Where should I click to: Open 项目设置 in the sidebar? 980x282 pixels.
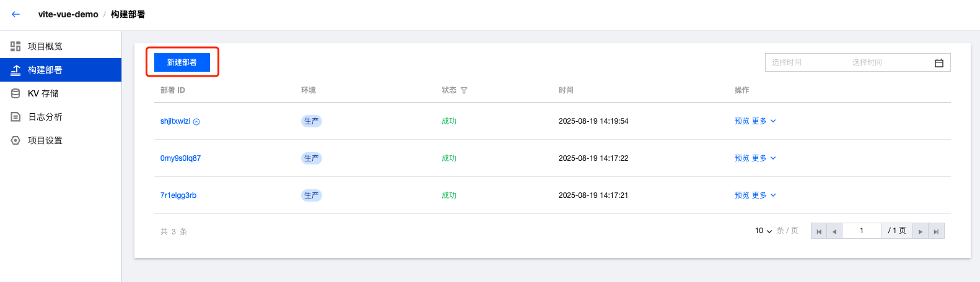[45, 140]
